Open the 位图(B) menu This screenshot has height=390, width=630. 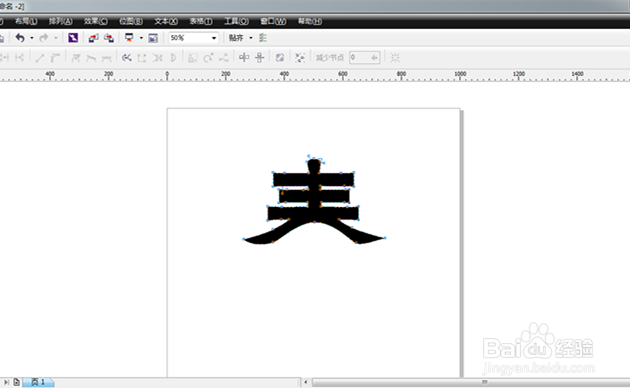point(131,21)
